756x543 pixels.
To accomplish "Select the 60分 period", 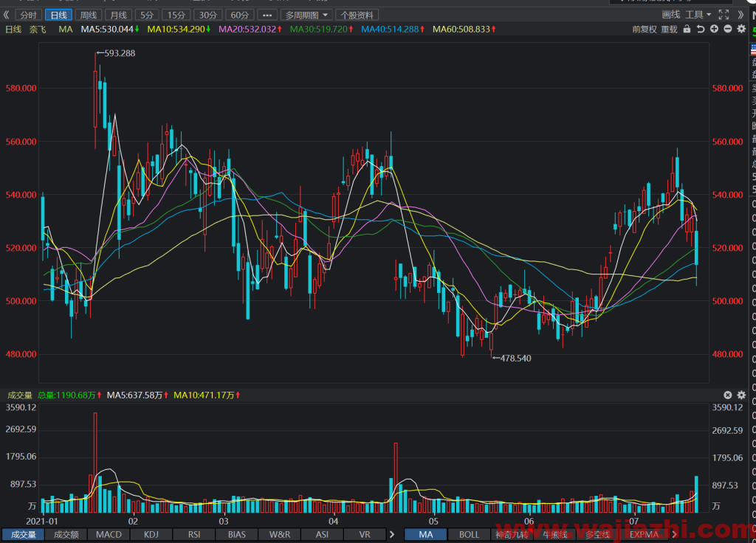I will 240,15.
